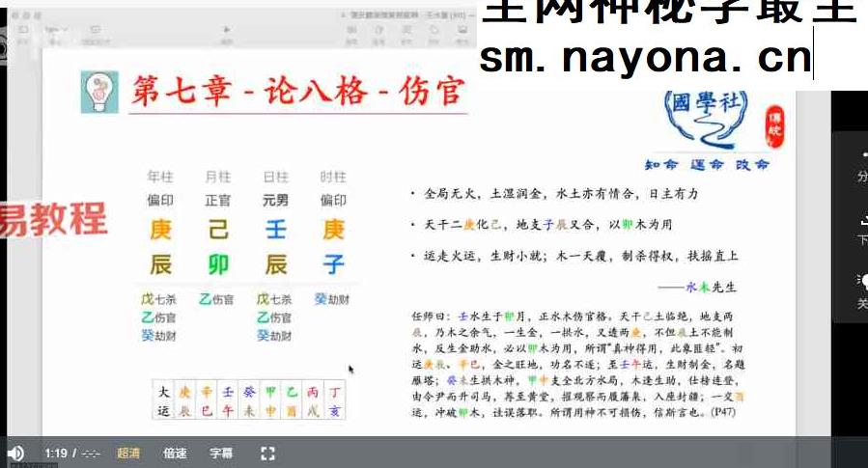
Task: Select the 丁亥 luck cycle cell
Action: (x=334, y=400)
